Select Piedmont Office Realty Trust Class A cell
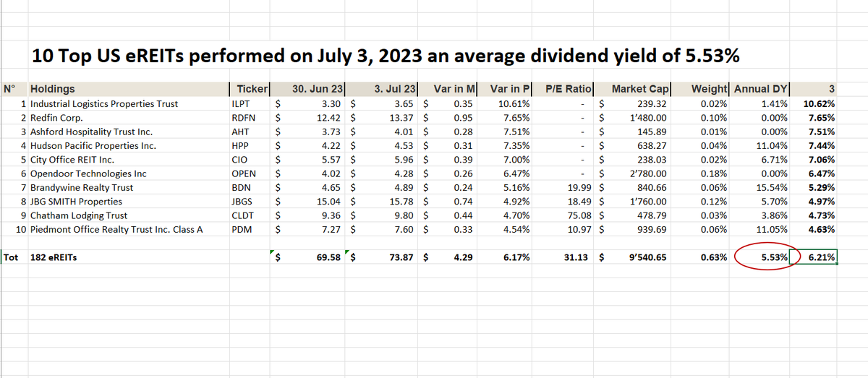 pos(128,230)
